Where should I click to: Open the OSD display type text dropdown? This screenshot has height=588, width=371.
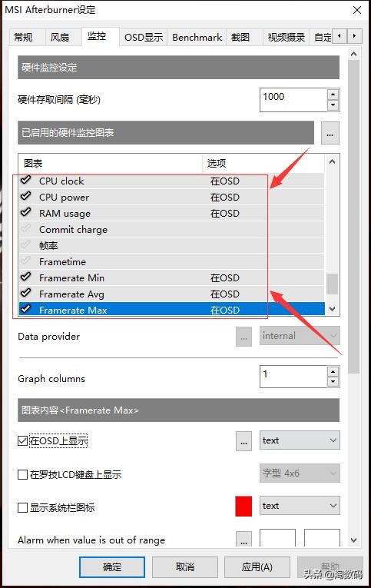pos(300,440)
